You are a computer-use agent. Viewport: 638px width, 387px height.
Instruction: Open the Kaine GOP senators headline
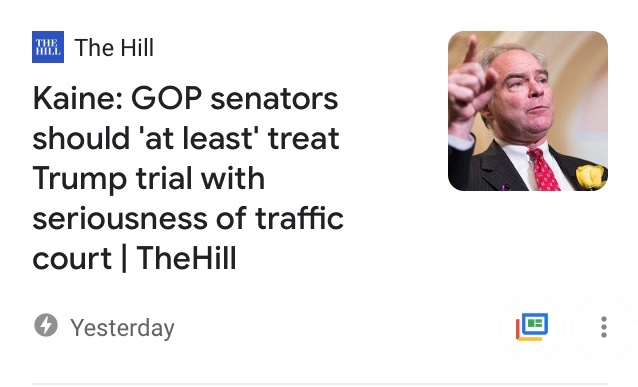188,178
